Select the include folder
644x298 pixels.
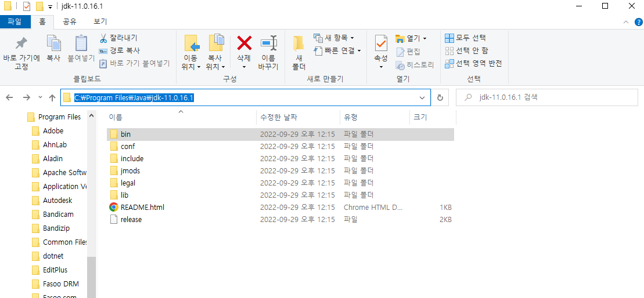280,158
